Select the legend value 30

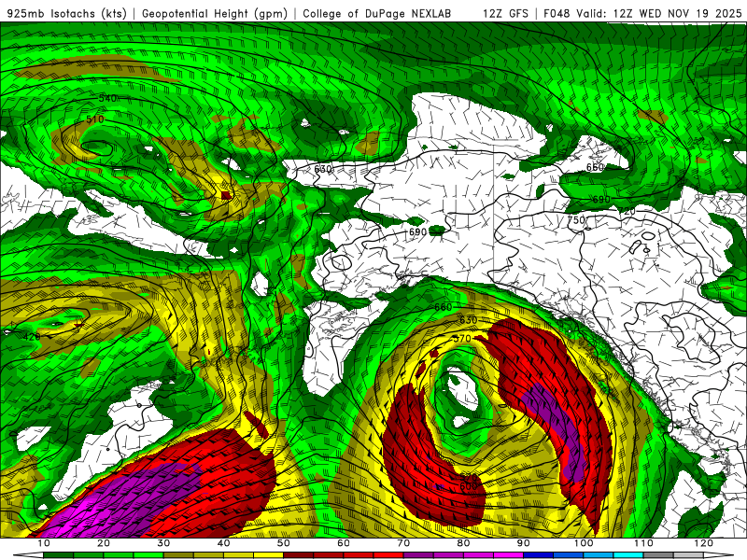click(x=163, y=543)
